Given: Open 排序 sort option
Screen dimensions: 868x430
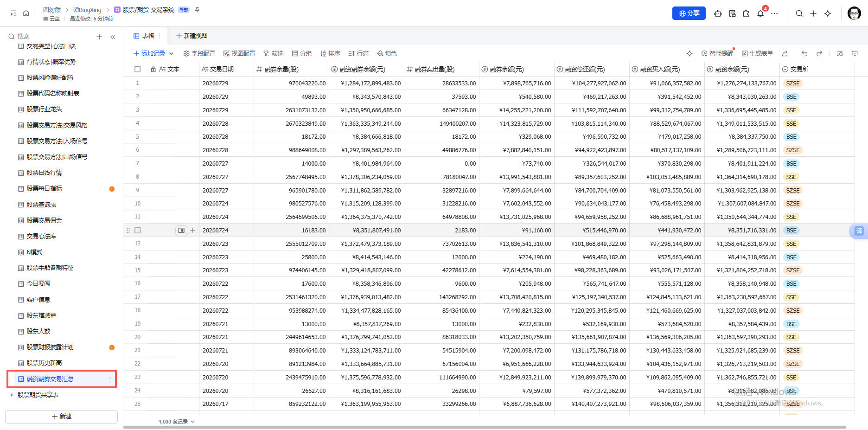Looking at the screenshot, I should [330, 54].
